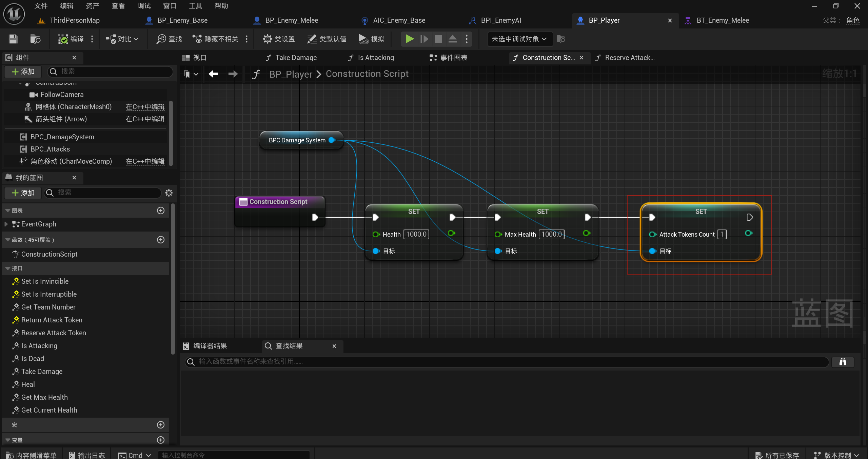The height and width of the screenshot is (459, 868).
Task: Click Attack Tokens Count output pin
Action: [x=749, y=233]
